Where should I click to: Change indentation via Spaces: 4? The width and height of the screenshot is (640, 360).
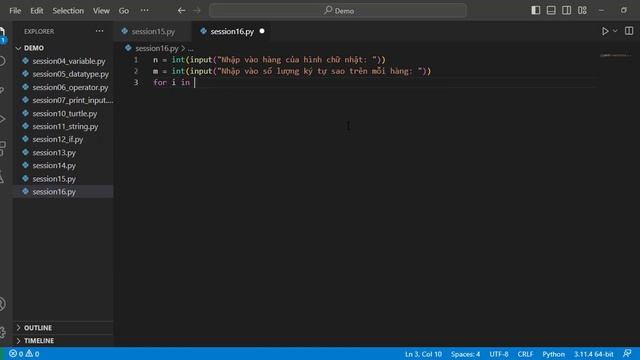[465, 354]
